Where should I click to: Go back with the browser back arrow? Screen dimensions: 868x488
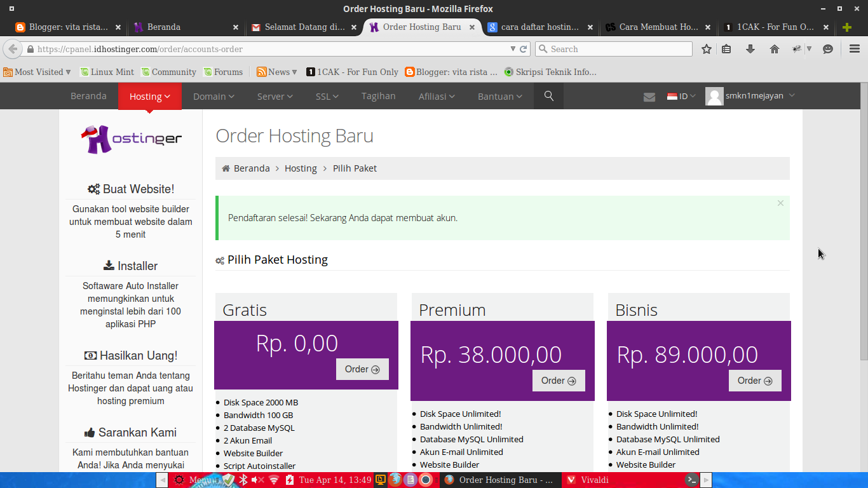coord(13,49)
